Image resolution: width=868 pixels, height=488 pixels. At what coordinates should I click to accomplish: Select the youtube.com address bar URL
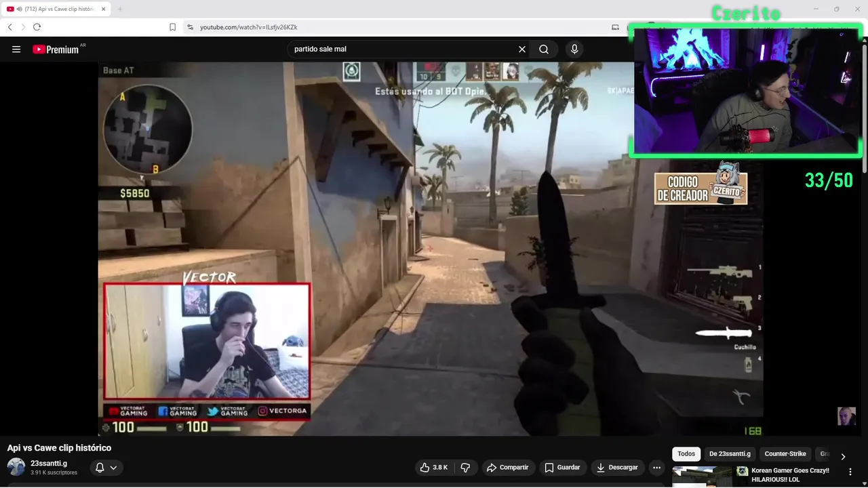[249, 27]
